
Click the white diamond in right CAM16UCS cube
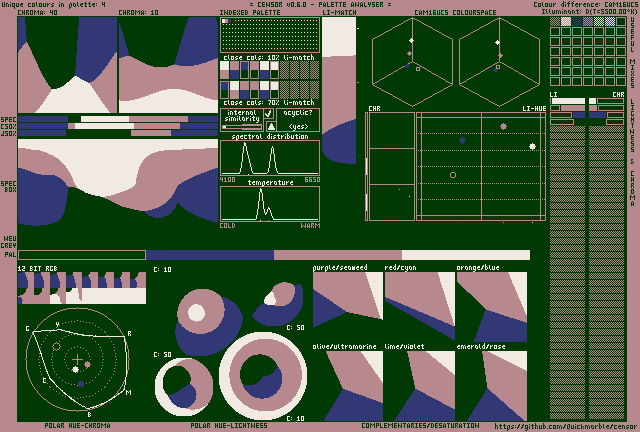click(x=497, y=42)
